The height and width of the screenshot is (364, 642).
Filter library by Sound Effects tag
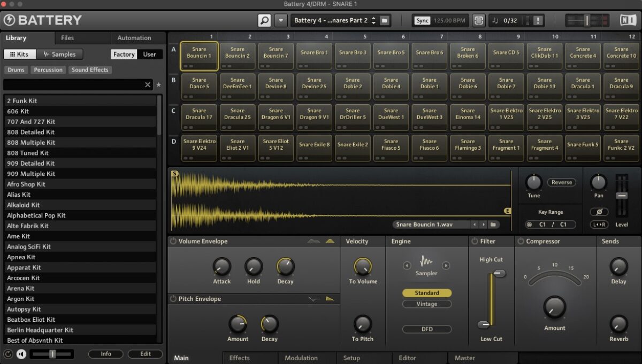[x=90, y=70]
